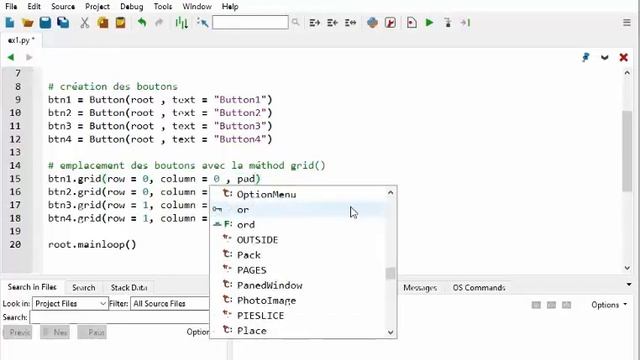Choose OUTSIDE from the autocomplete list
The width and height of the screenshot is (640, 360).
pos(298,240)
